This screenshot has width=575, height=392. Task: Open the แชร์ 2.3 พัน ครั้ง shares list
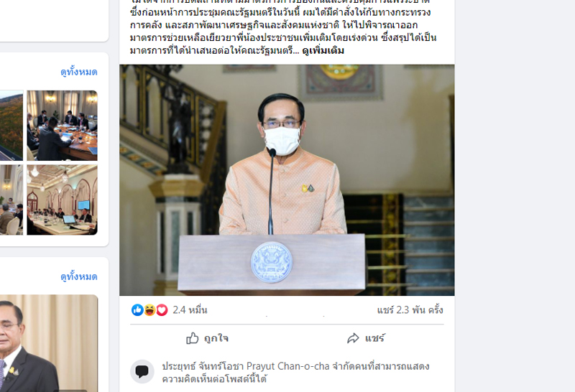pos(410,310)
